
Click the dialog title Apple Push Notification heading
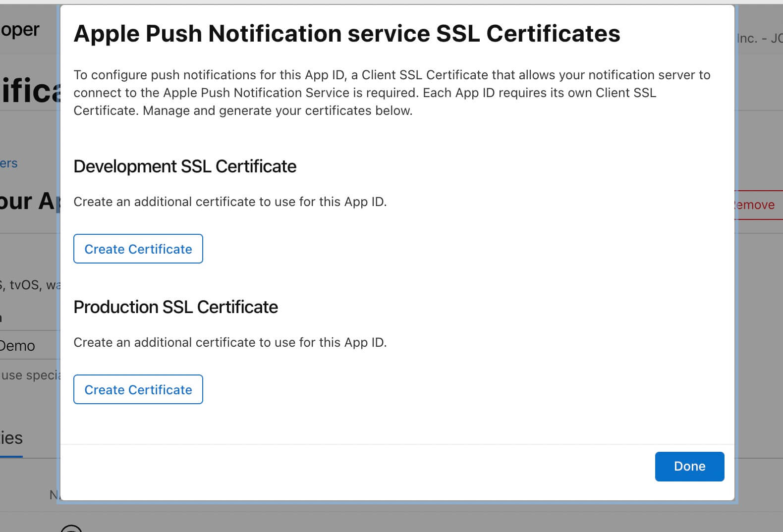click(346, 34)
